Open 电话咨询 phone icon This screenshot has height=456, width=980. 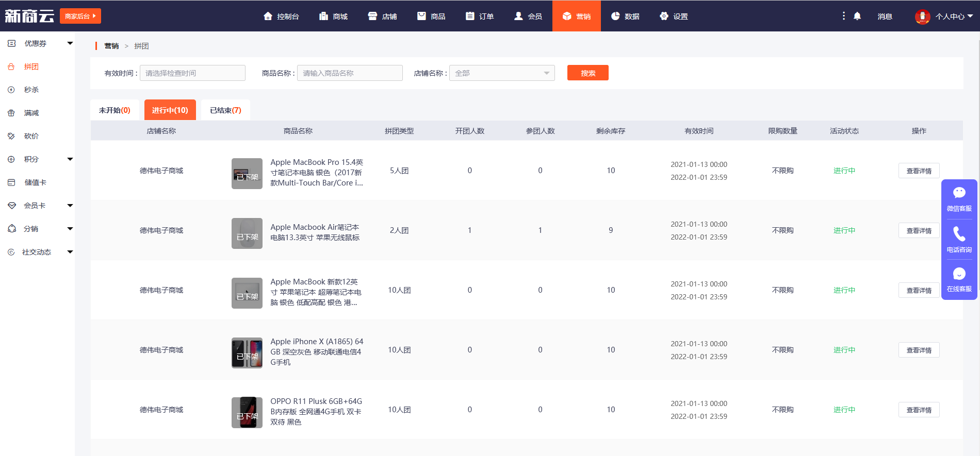(959, 234)
